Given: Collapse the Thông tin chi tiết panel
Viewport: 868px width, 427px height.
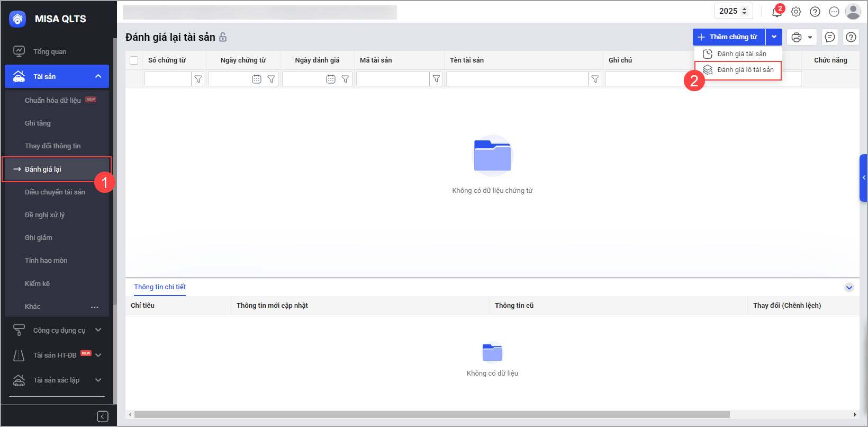Looking at the screenshot, I should (x=849, y=288).
